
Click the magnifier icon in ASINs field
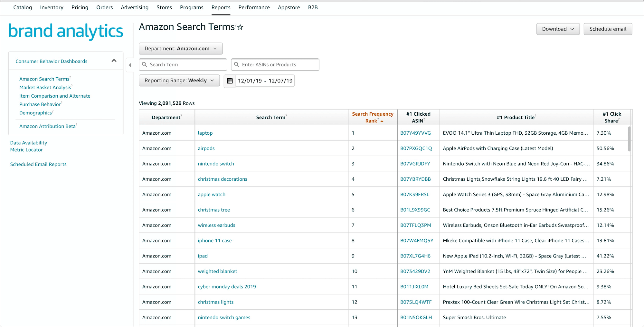point(237,64)
